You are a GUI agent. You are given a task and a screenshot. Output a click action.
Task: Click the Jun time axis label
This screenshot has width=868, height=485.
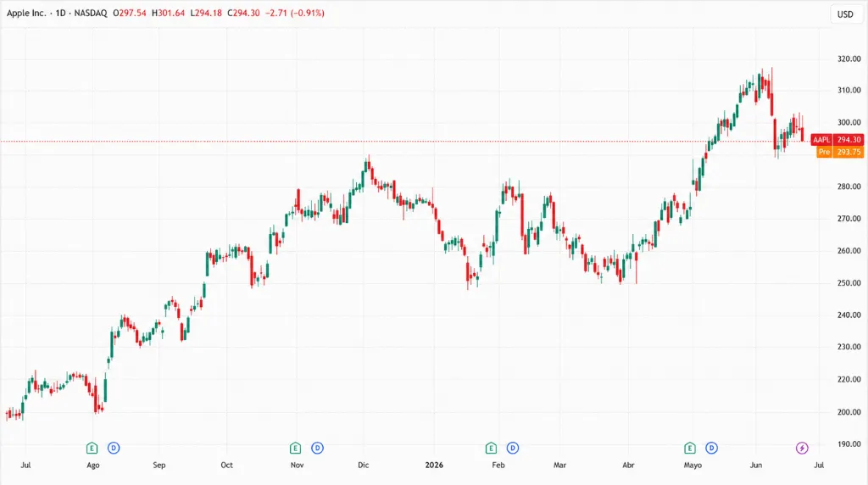755,465
